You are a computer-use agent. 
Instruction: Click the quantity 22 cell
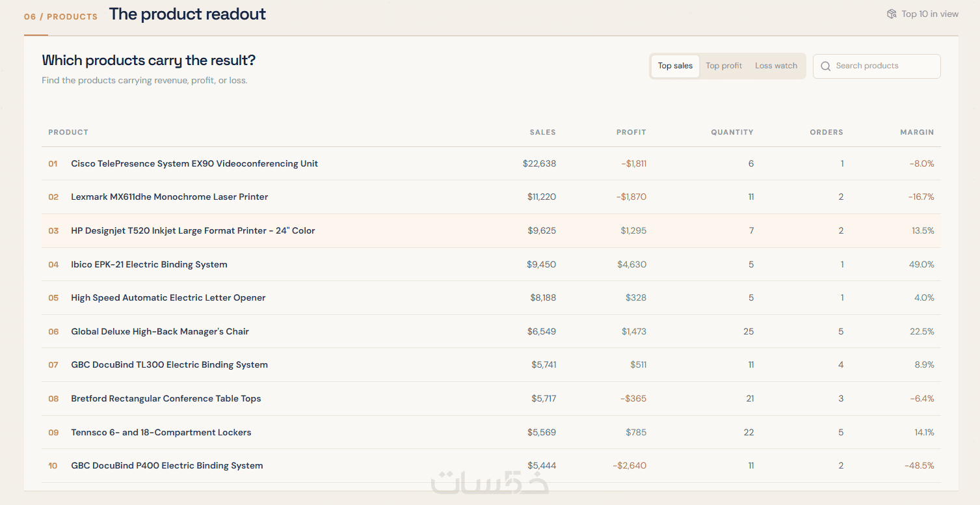point(748,433)
